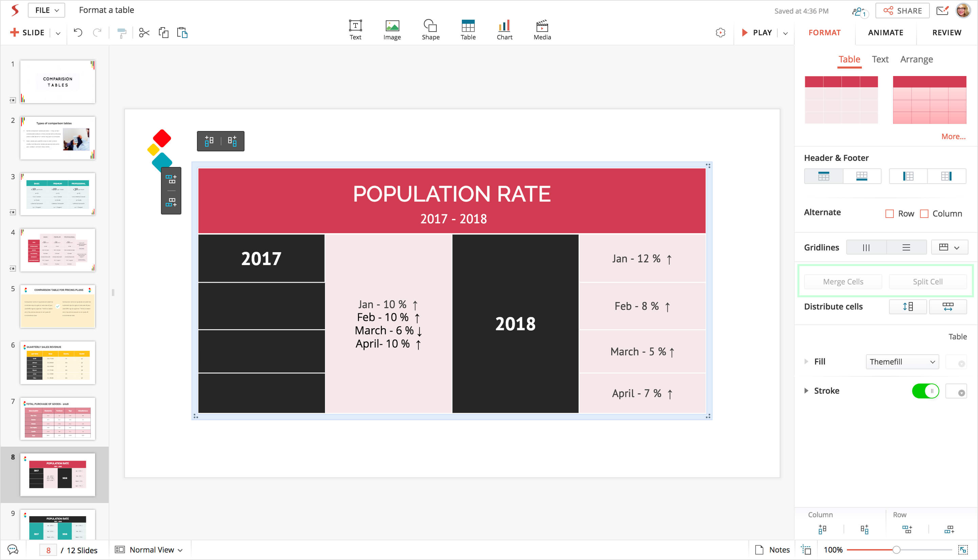Enable the Alternate Row checkbox
Image resolution: width=978 pixels, height=560 pixels.
pyautogui.click(x=889, y=214)
